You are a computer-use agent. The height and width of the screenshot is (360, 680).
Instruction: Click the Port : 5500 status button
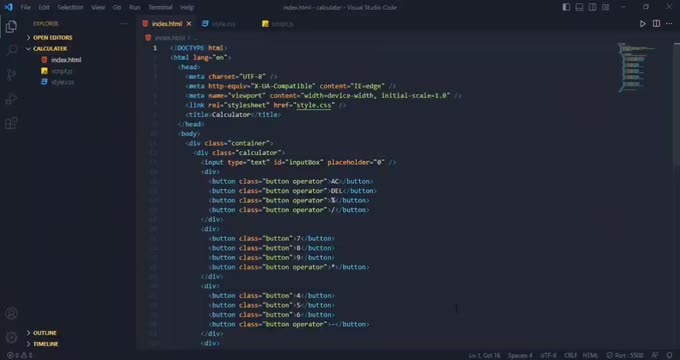(x=625, y=356)
